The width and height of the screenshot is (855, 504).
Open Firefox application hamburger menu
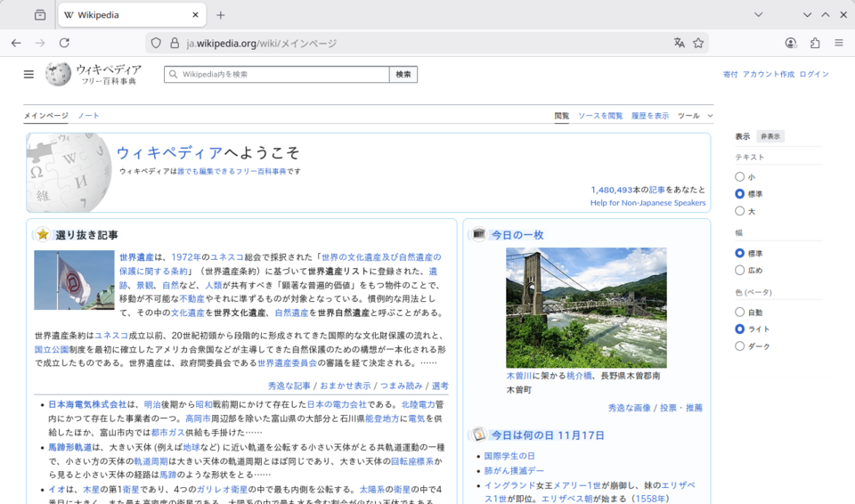coord(839,43)
